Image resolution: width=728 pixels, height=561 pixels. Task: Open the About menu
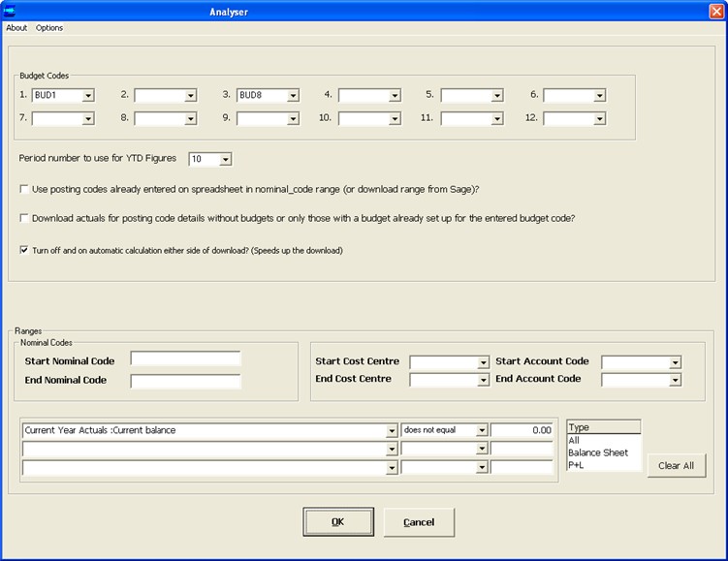tap(16, 28)
